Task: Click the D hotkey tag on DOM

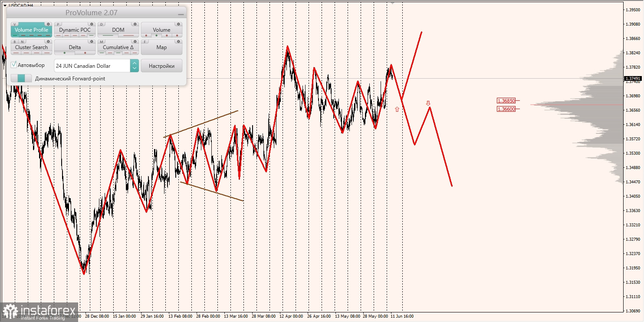Action: (102, 24)
